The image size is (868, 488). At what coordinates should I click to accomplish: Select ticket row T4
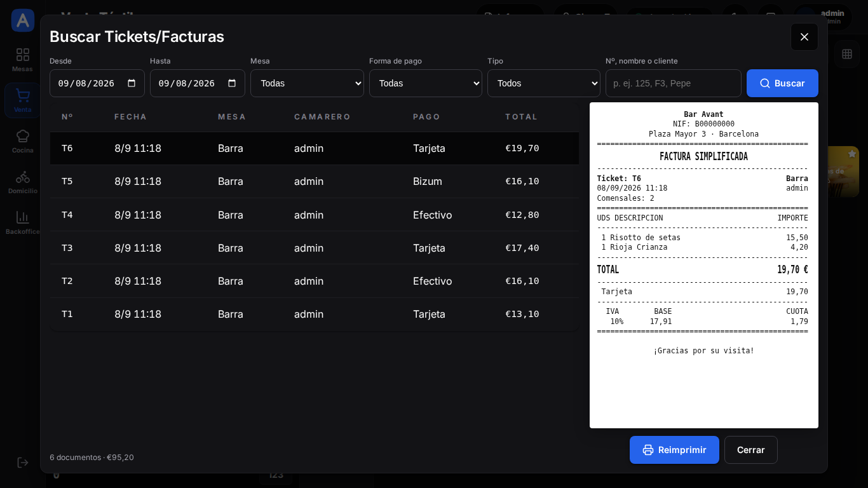(315, 215)
